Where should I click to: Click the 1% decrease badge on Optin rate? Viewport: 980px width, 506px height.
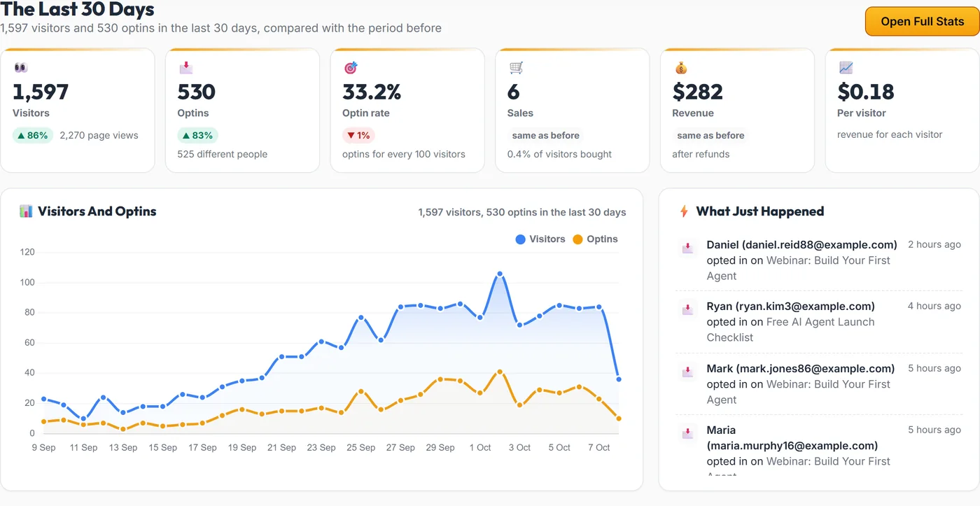click(x=358, y=135)
